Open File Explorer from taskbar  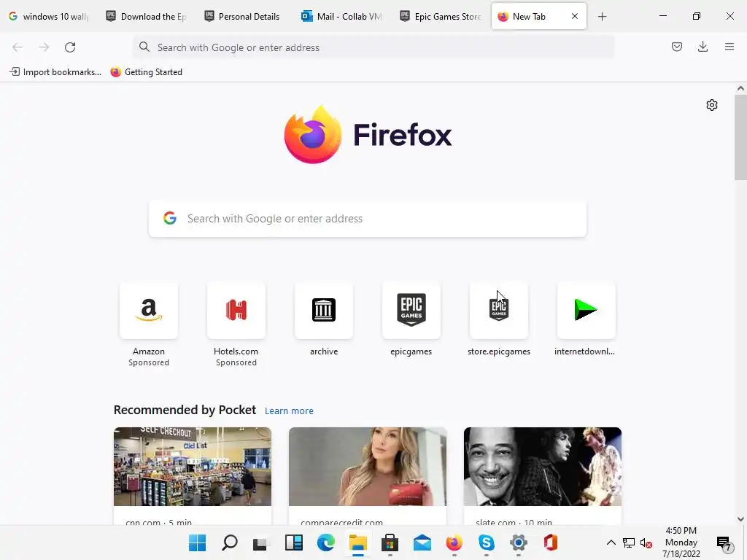(x=357, y=542)
